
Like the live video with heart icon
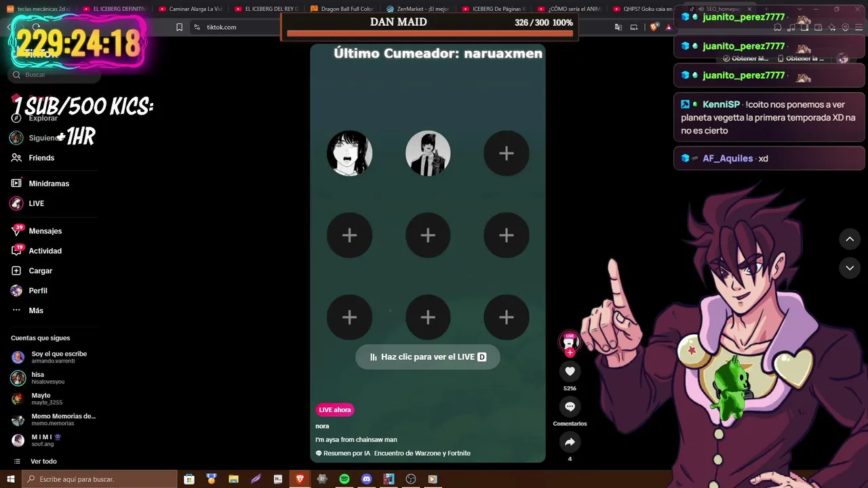570,371
